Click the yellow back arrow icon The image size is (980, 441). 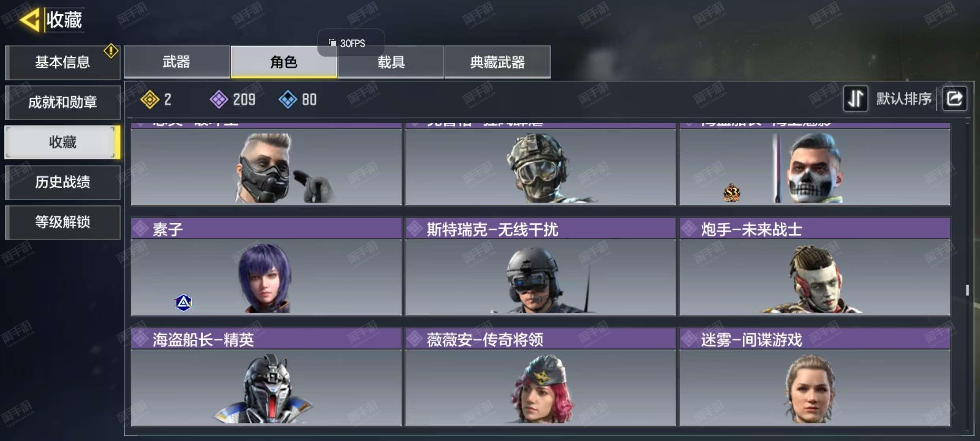tap(30, 19)
